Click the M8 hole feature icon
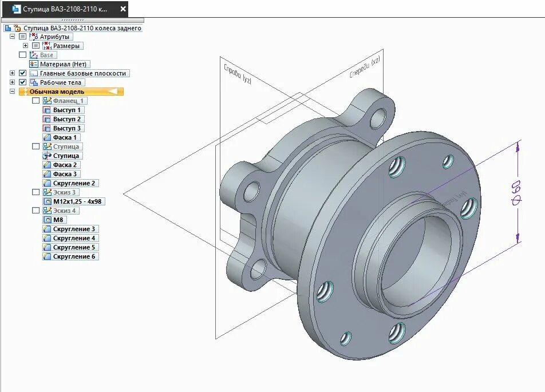 point(47,220)
